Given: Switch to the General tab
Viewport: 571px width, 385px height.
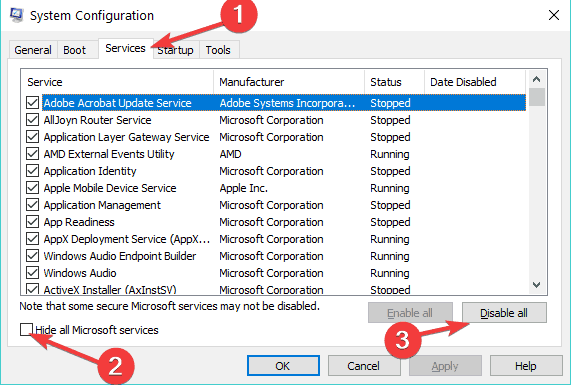Looking at the screenshot, I should (x=33, y=50).
